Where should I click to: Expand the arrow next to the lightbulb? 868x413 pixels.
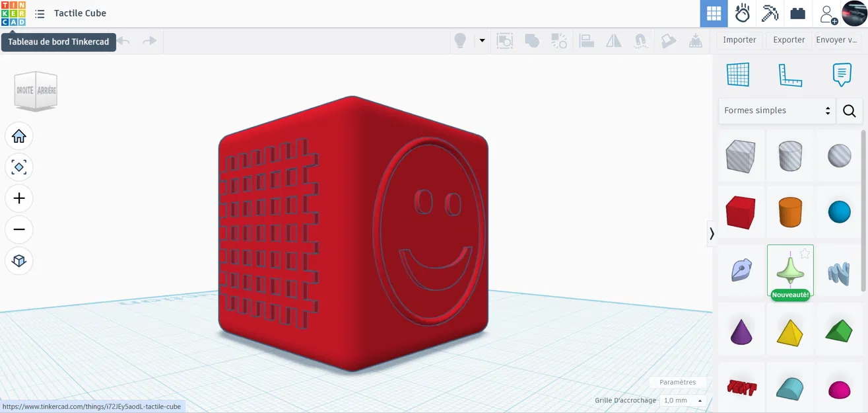coord(482,41)
